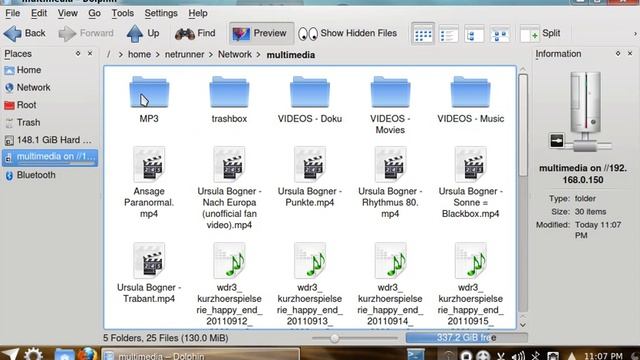
Task: Select Ursula Bogner - Rhythmus 80.mp4
Action: 390,183
